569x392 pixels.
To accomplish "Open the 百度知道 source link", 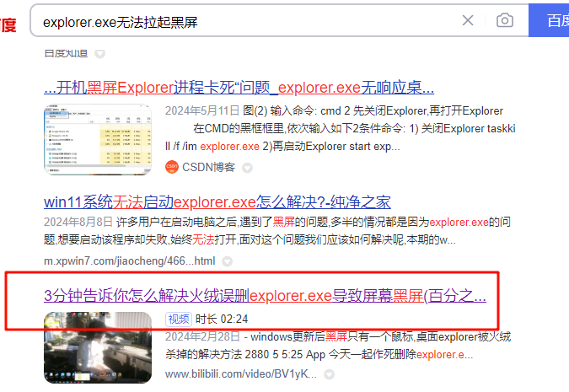I will click(66, 54).
